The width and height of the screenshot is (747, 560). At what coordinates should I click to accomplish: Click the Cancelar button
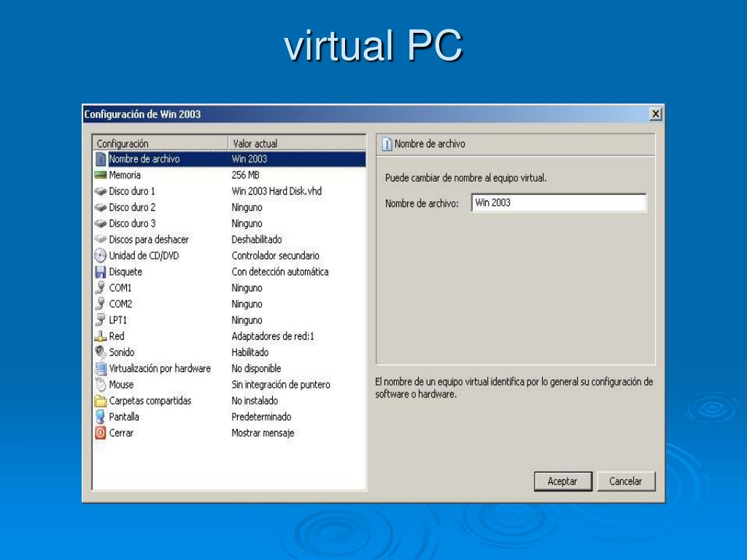626,481
